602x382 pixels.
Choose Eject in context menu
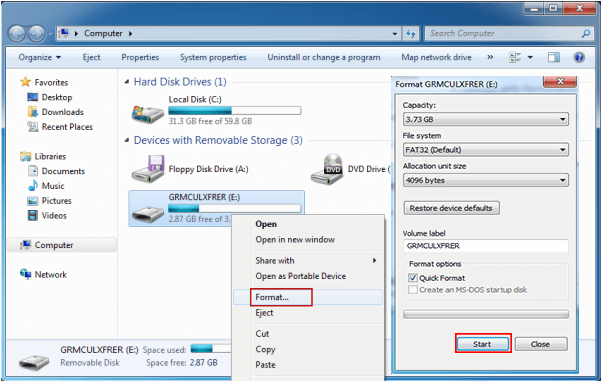(x=308, y=313)
